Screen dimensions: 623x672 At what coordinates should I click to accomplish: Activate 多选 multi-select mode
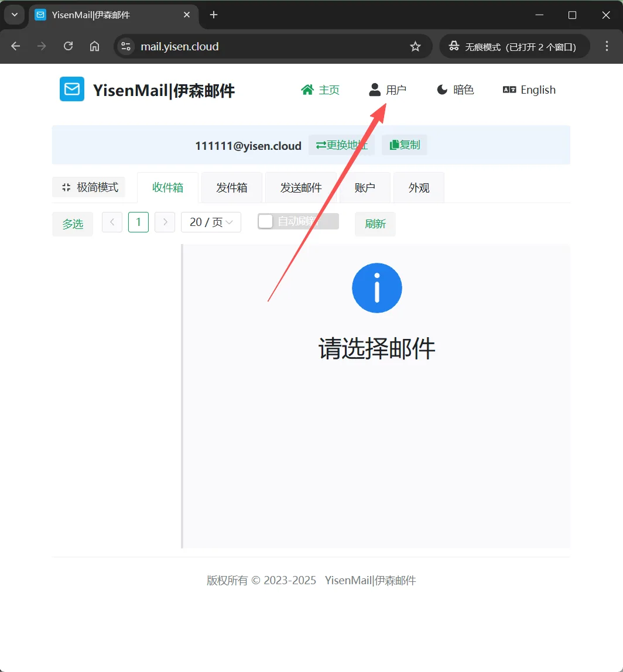(72, 224)
